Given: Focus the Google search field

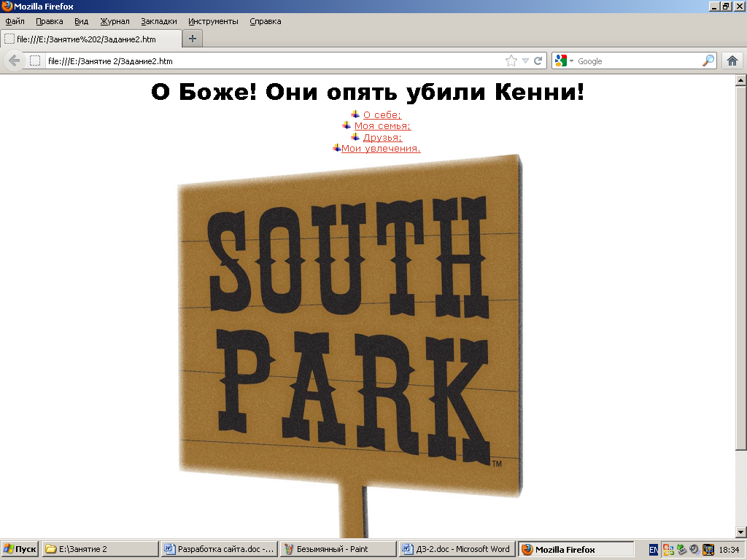Looking at the screenshot, I should coord(638,61).
